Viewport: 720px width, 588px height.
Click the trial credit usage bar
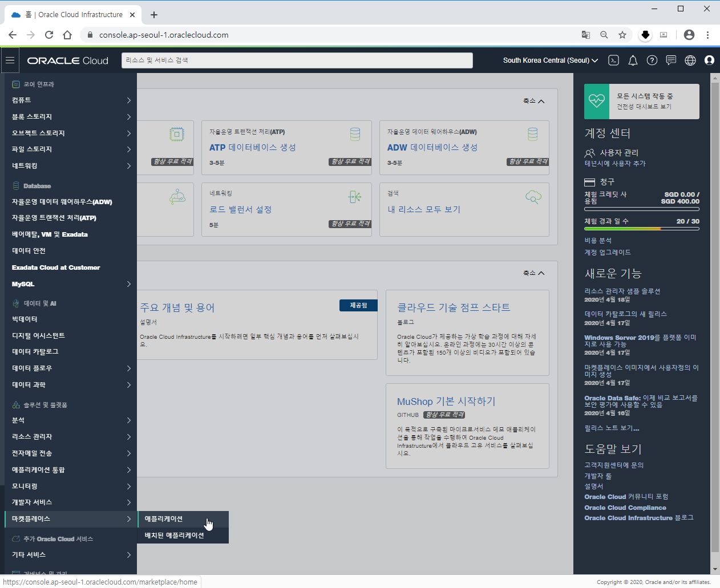[x=642, y=209]
